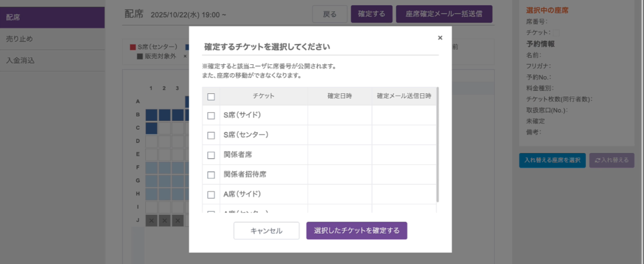Select the X-marked seat in row J column 1
The image size is (644, 264).
(x=151, y=221)
